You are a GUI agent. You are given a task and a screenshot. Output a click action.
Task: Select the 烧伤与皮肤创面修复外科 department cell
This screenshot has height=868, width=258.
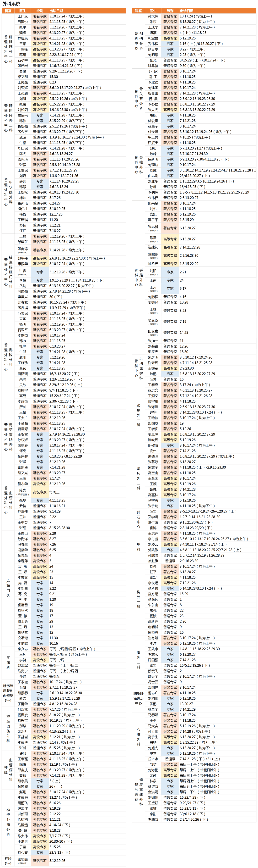click(x=8, y=693)
